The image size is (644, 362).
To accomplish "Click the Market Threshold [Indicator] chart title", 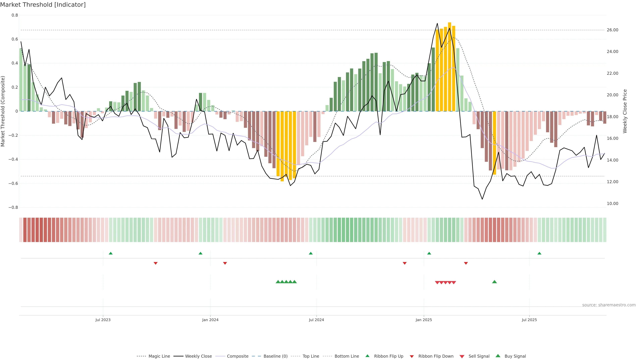I will (x=43, y=5).
